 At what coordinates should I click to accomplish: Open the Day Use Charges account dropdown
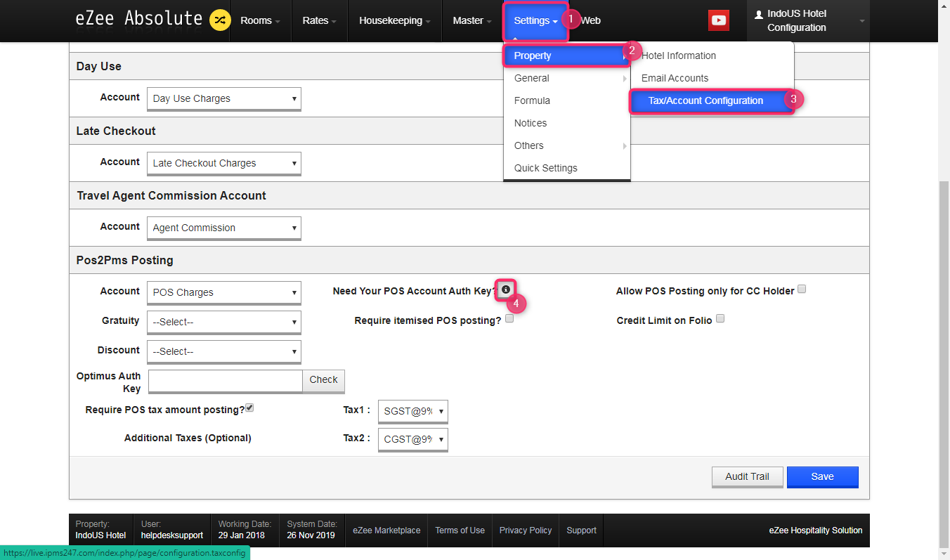tap(224, 98)
